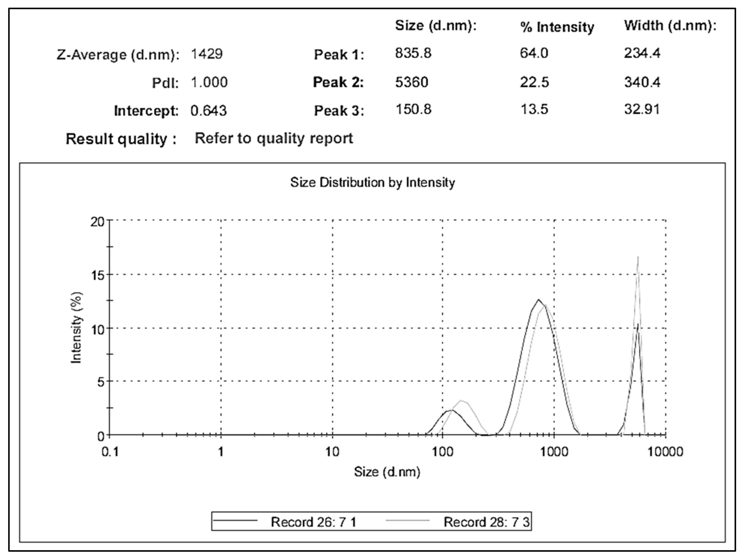Screen dimensions: 745x560
Task: Click the Width (d.nm) column header
Action: pos(670,26)
